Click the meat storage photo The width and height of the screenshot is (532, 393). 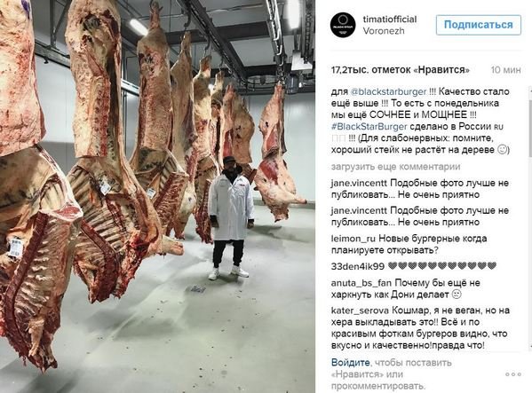click(x=157, y=197)
